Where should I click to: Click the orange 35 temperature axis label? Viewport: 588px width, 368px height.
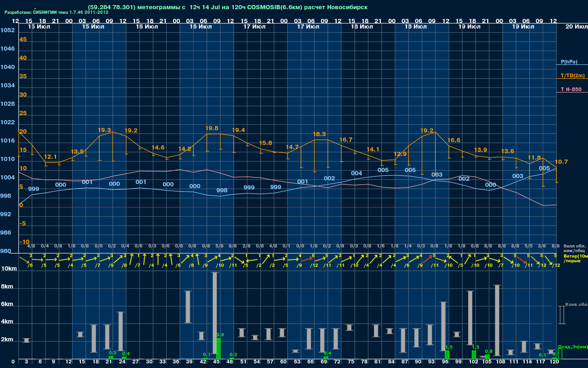point(23,76)
